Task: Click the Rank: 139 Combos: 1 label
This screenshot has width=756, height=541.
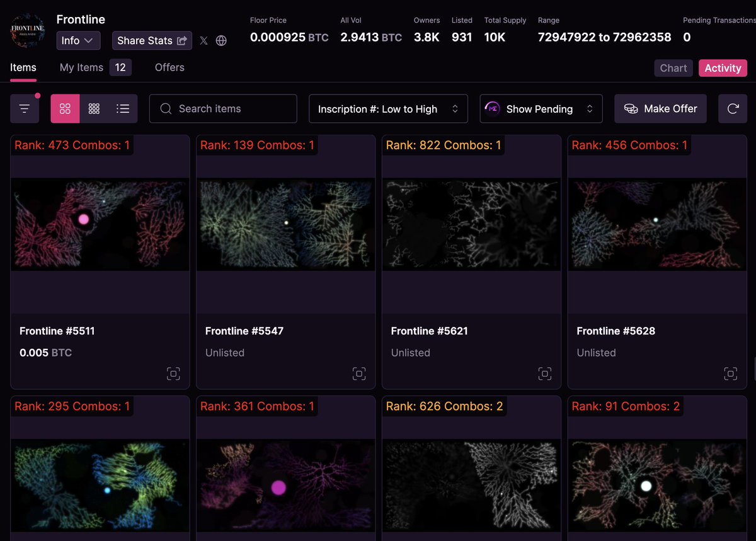Action: click(x=257, y=145)
